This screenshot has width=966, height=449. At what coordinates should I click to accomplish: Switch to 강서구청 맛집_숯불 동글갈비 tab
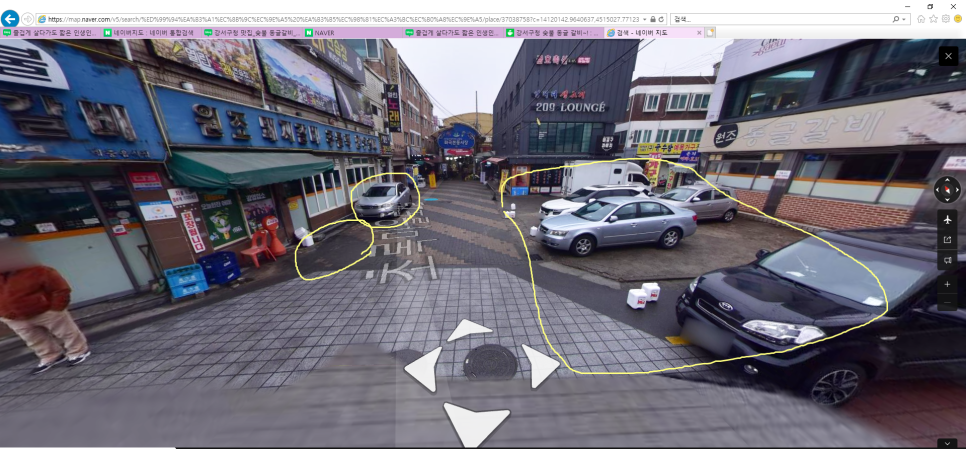tap(251, 33)
